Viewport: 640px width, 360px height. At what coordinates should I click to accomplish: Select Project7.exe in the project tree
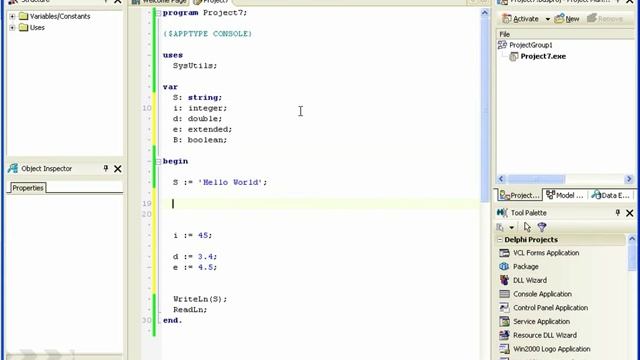(543, 56)
